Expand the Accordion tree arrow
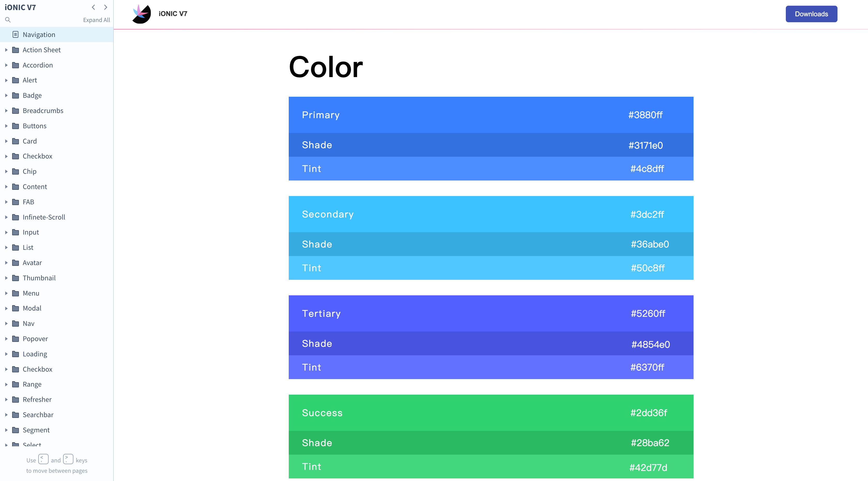This screenshot has height=481, width=868. (x=6, y=65)
